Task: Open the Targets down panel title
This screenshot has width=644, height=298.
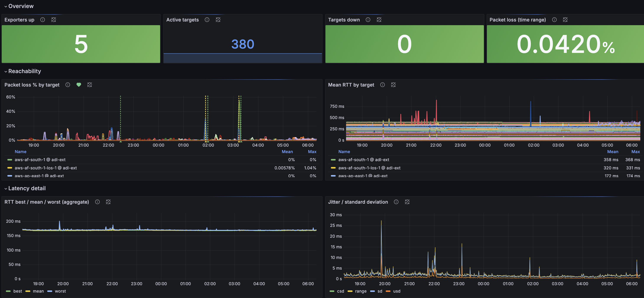Action: click(x=344, y=20)
